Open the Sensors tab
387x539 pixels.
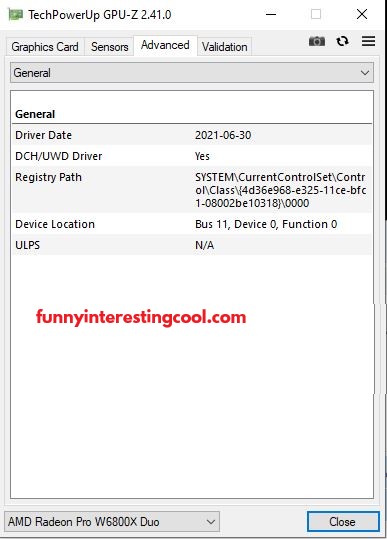(110, 47)
